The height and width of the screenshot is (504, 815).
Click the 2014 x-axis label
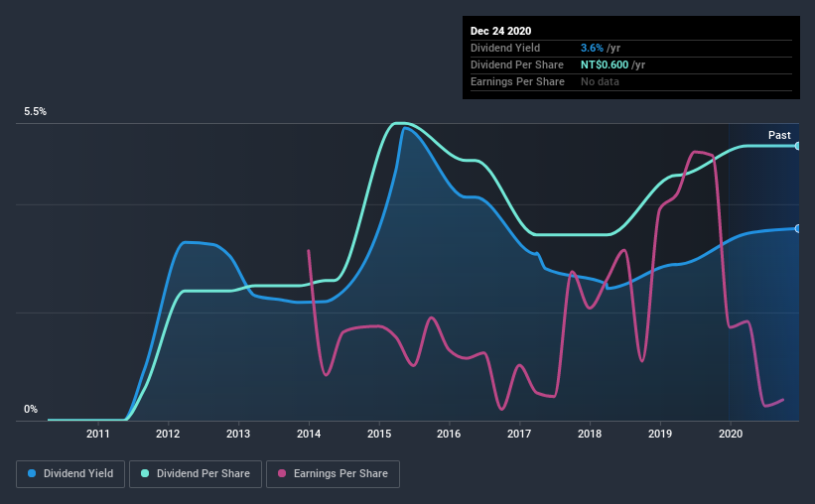pyautogui.click(x=309, y=434)
